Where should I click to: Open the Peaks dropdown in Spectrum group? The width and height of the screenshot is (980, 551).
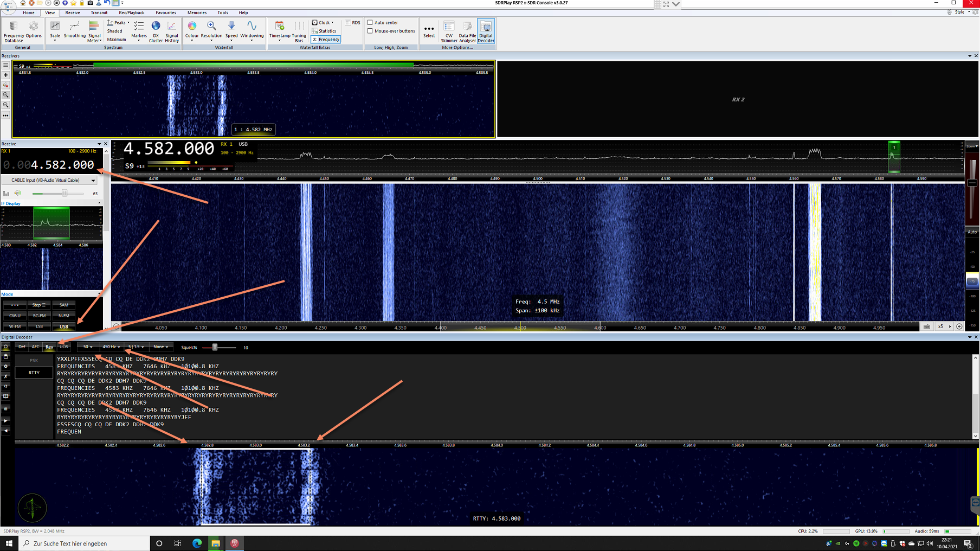(x=118, y=23)
